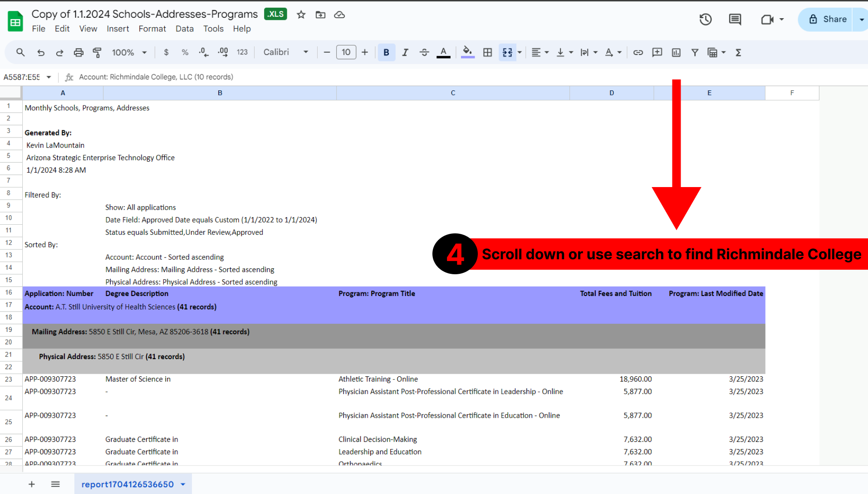This screenshot has height=494, width=868.
Task: Insert a chart
Action: coord(676,52)
